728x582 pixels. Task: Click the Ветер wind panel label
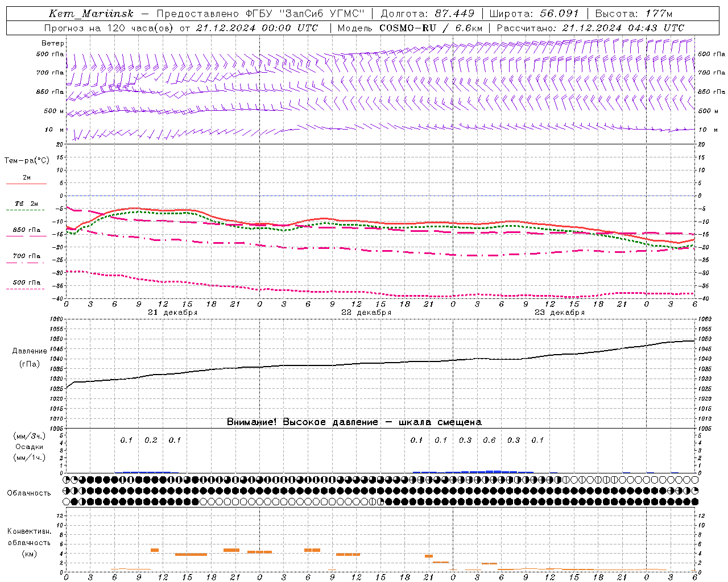coord(53,43)
